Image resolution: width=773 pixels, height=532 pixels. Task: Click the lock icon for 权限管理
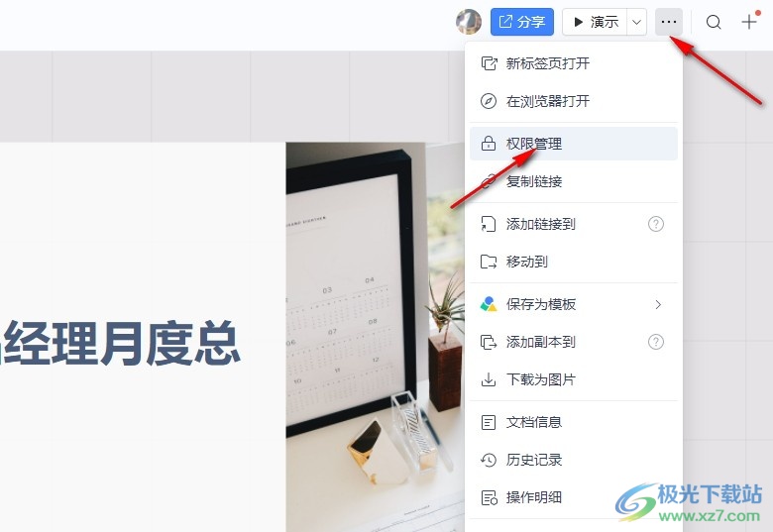point(488,144)
